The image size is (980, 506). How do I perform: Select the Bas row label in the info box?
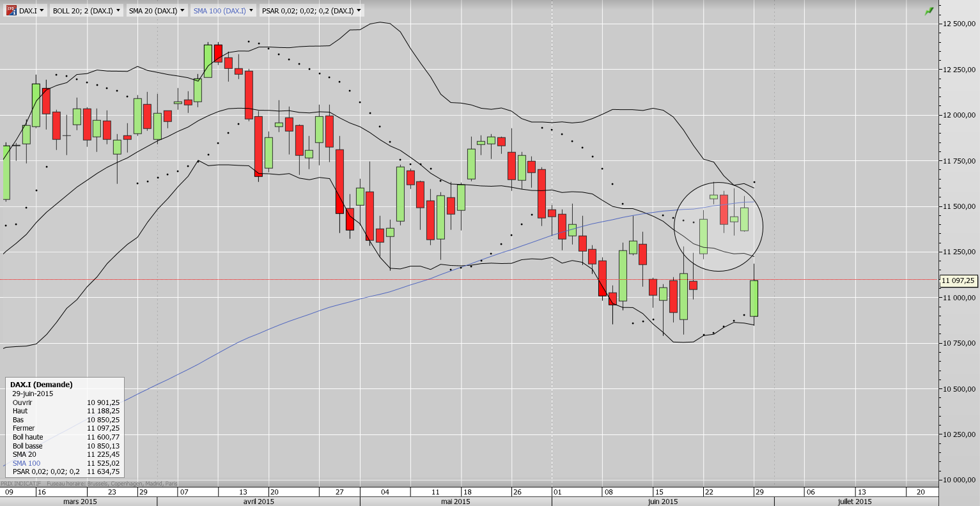point(18,420)
